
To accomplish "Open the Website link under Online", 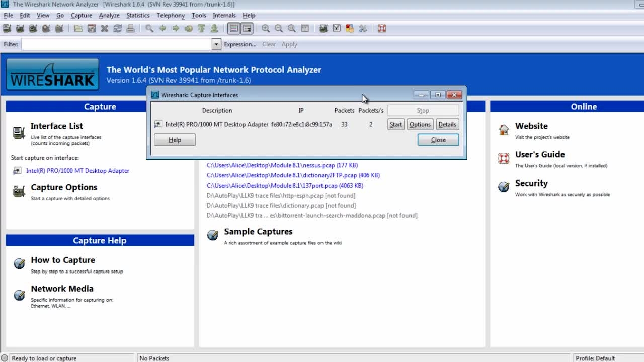I will 531,126.
